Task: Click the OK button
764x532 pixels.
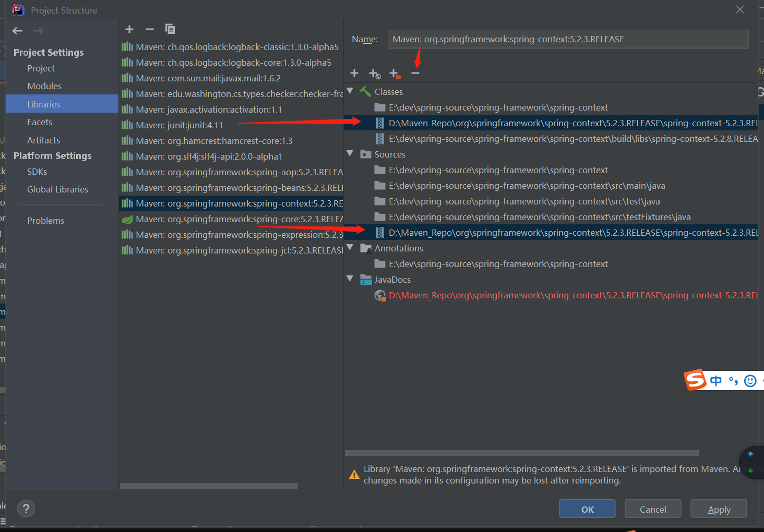Action: [587, 509]
